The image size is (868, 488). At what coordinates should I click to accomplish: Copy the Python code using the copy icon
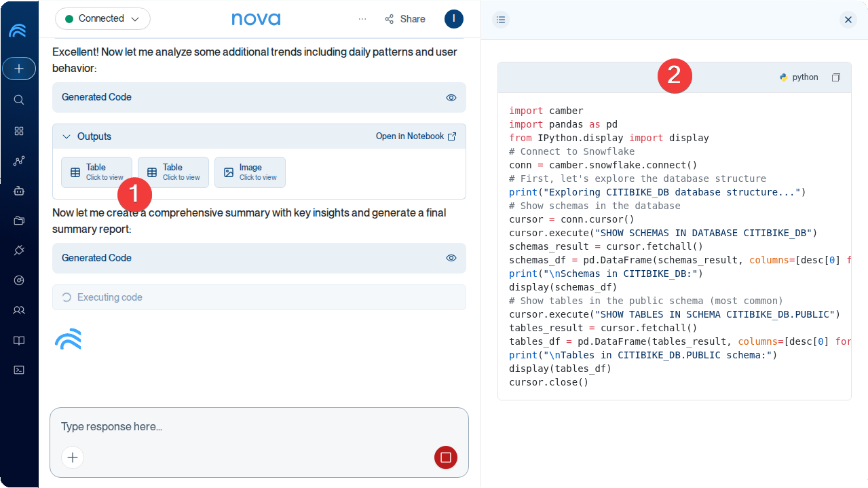(836, 77)
